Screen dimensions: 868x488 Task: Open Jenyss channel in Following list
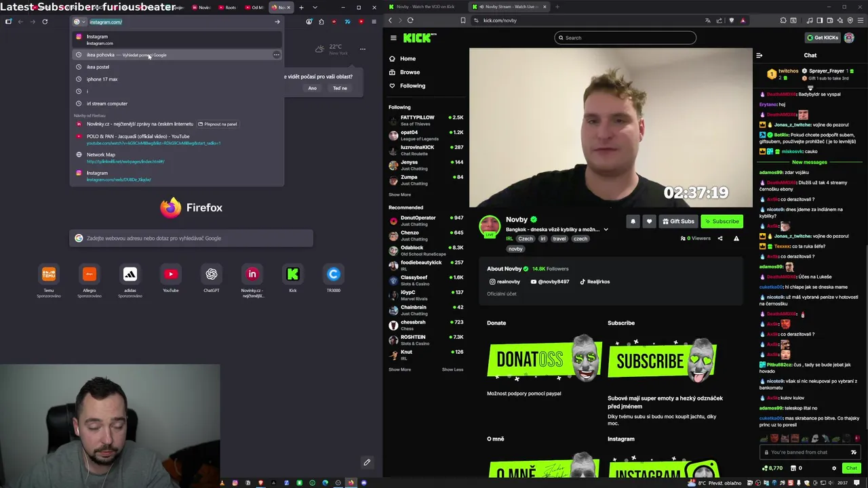pyautogui.click(x=426, y=165)
